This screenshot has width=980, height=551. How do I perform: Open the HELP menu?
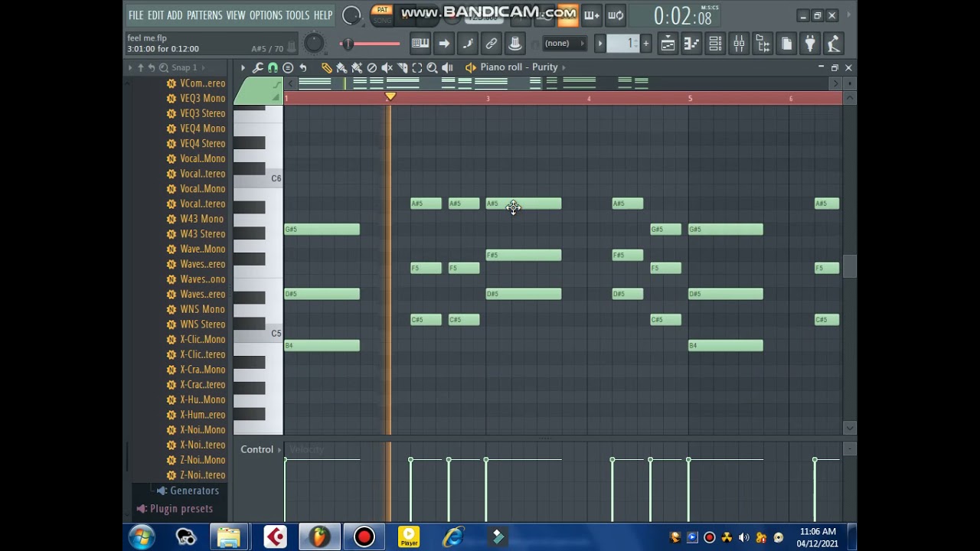(x=323, y=15)
